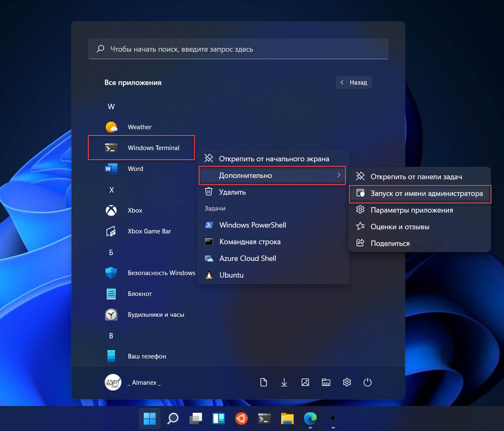The image size is (504, 431).
Task: Click the Windows PowerShell task icon
Action: (209, 225)
